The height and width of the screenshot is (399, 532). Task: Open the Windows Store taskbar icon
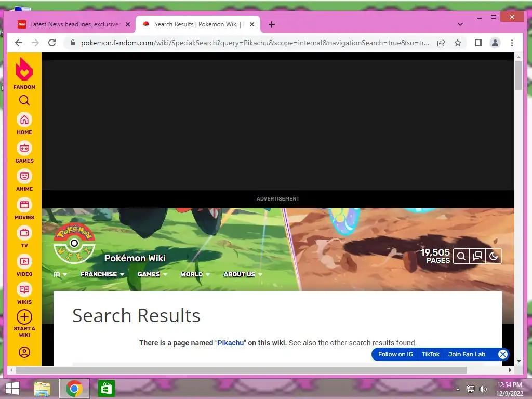coord(106,389)
